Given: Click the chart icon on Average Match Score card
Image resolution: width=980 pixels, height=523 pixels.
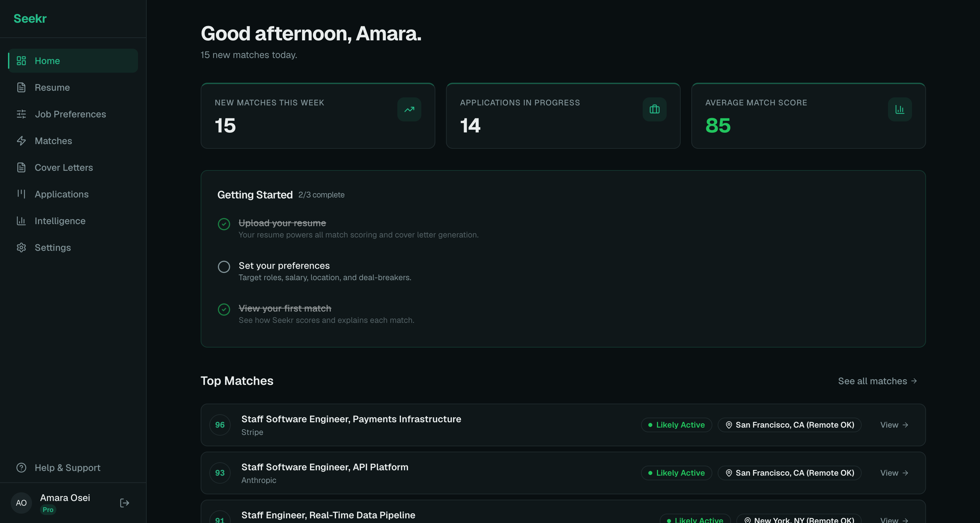Looking at the screenshot, I should 899,110.
